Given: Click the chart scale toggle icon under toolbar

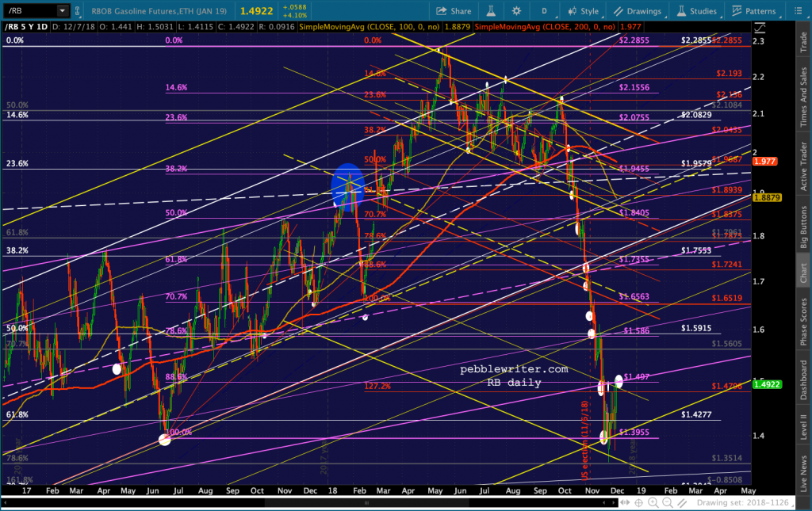Looking at the screenshot, I should point(759,28).
